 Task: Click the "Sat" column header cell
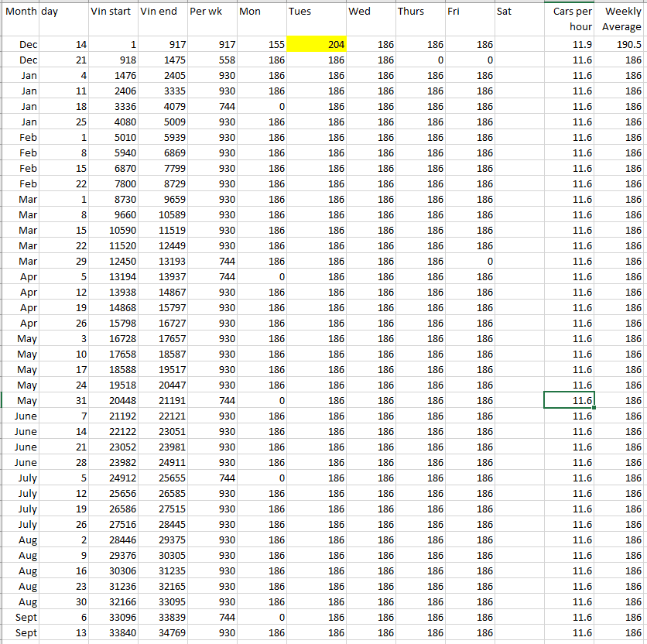(x=519, y=12)
